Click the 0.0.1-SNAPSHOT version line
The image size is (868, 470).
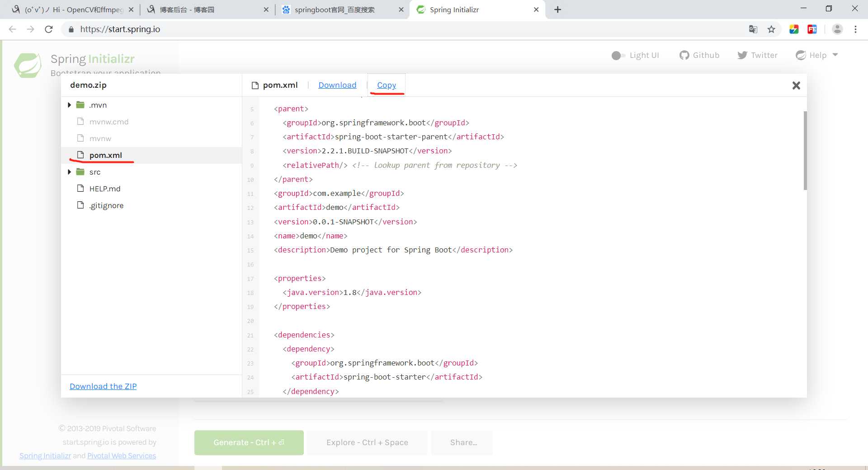tap(345, 222)
